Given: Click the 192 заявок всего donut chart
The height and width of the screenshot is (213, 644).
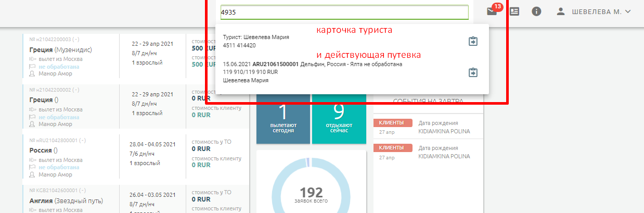Looking at the screenshot, I should [311, 195].
